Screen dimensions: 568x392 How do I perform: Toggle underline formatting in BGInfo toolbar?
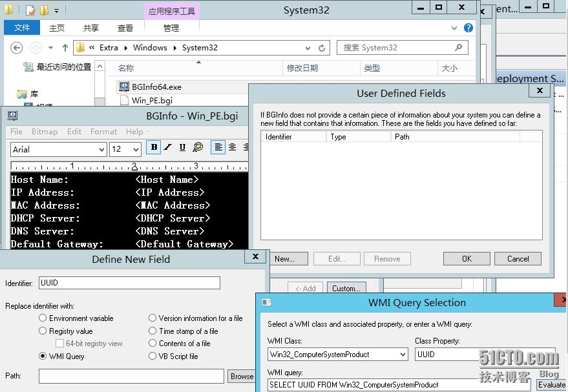[x=182, y=147]
